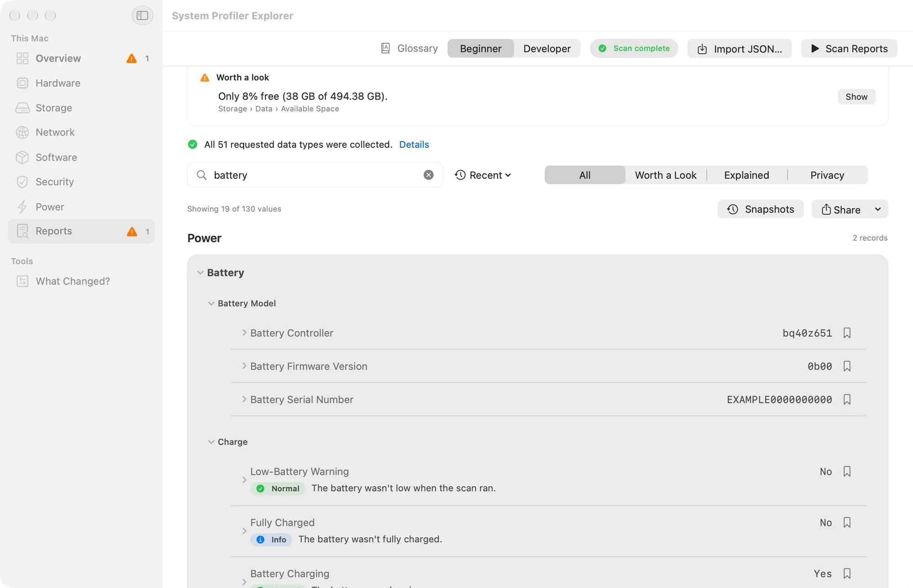This screenshot has width=913, height=588.
Task: Click the Scan Reports button
Action: click(849, 48)
